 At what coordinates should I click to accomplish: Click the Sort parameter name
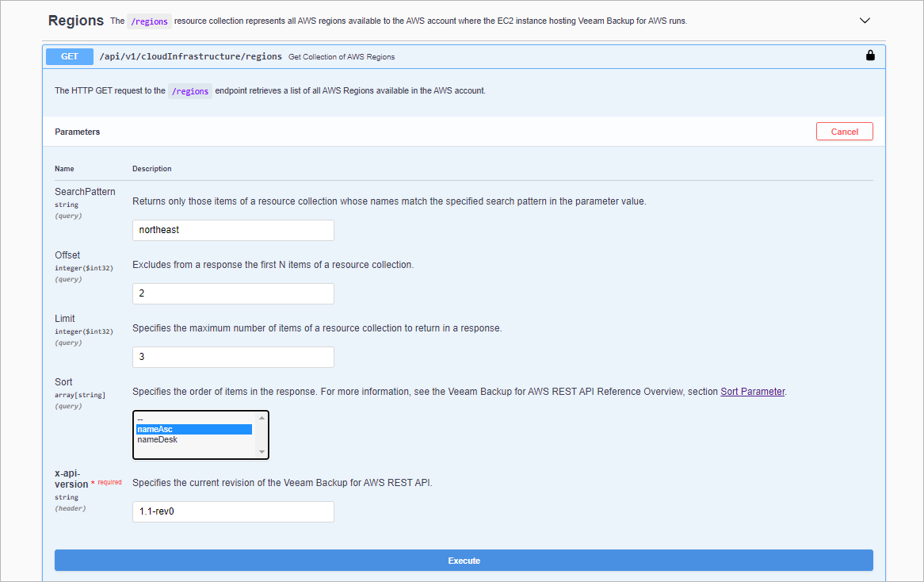63,382
